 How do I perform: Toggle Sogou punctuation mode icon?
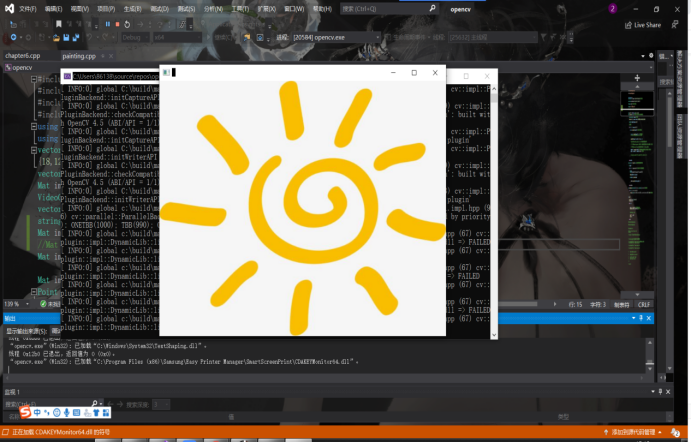point(47,412)
